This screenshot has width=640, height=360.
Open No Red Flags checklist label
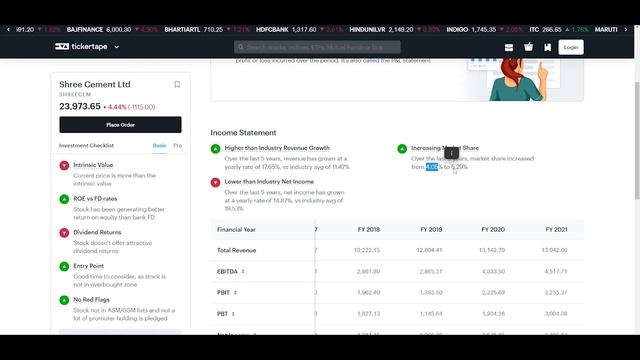pyautogui.click(x=91, y=300)
